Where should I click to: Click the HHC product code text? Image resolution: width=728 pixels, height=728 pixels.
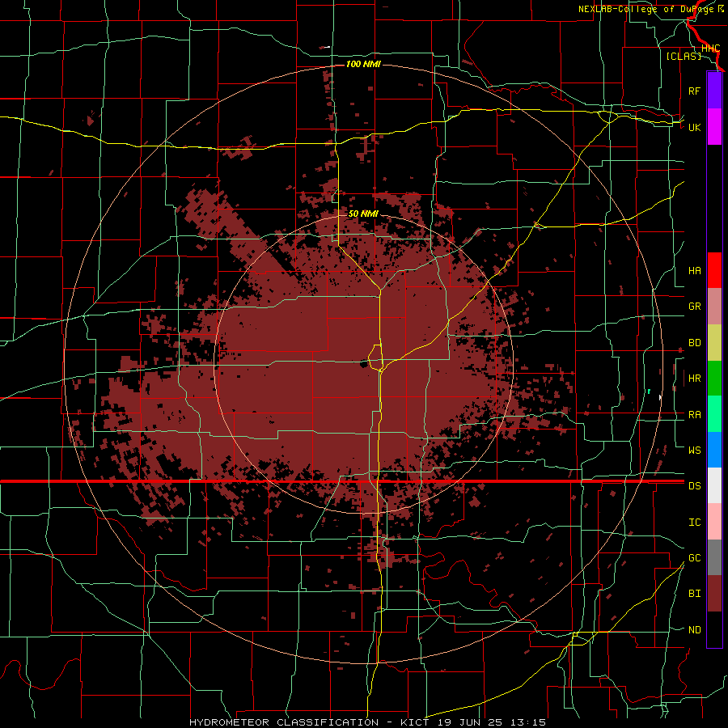[710, 49]
